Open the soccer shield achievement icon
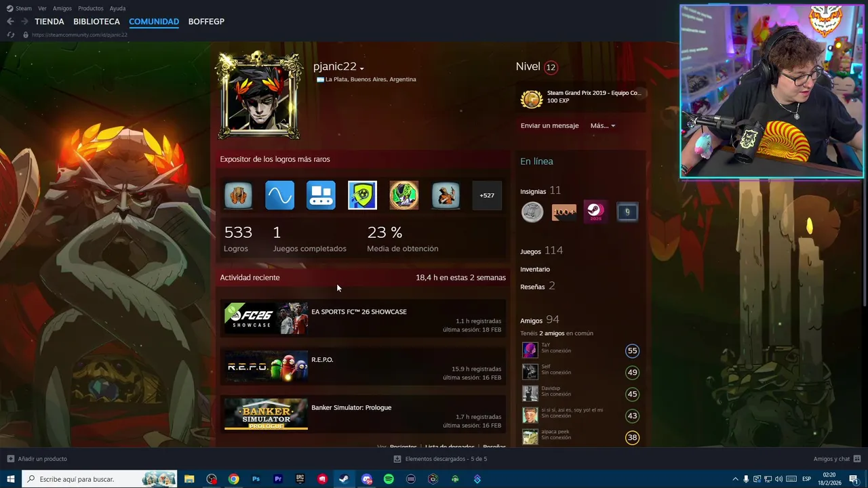The height and width of the screenshot is (488, 868). coord(362,195)
